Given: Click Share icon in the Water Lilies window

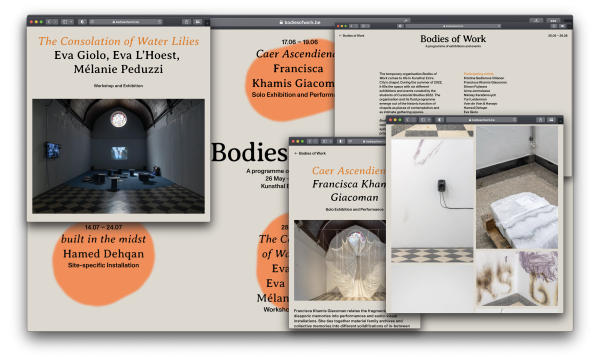Looking at the screenshot, I should tap(186, 22).
